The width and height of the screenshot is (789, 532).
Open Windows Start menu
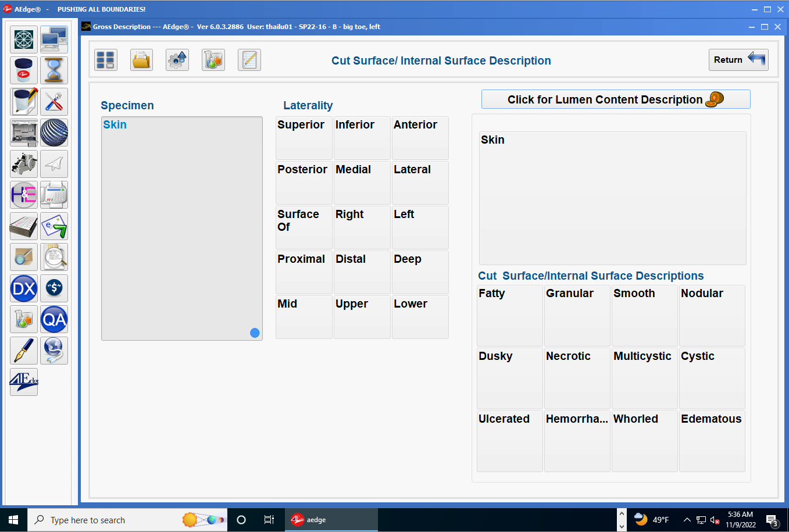point(13,520)
